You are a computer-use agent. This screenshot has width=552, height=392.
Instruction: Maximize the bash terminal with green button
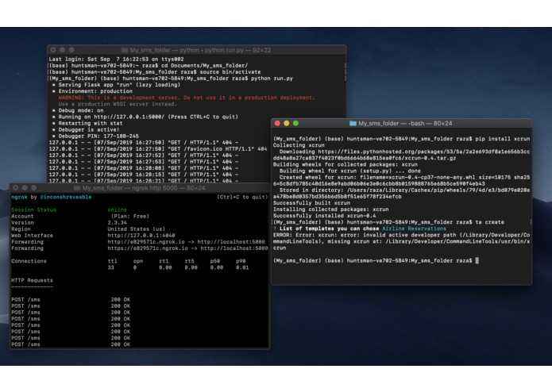[295, 124]
